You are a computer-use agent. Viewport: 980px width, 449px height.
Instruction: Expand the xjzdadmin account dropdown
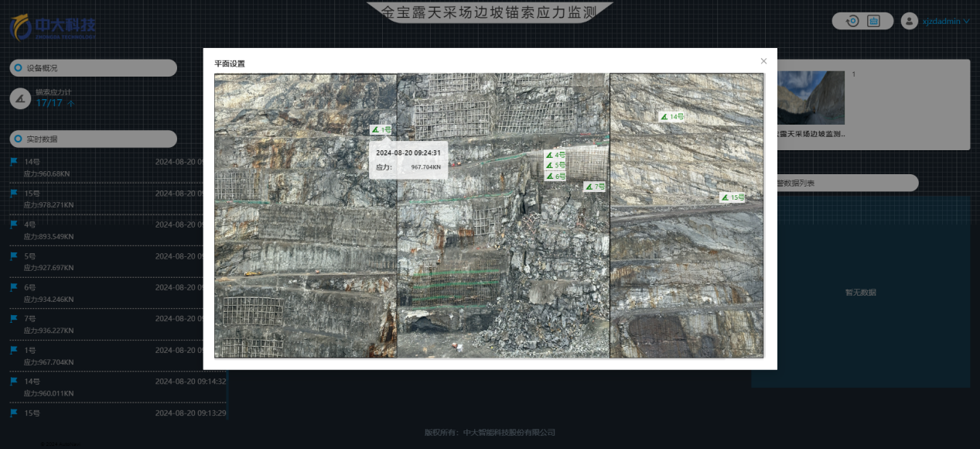coord(946,22)
